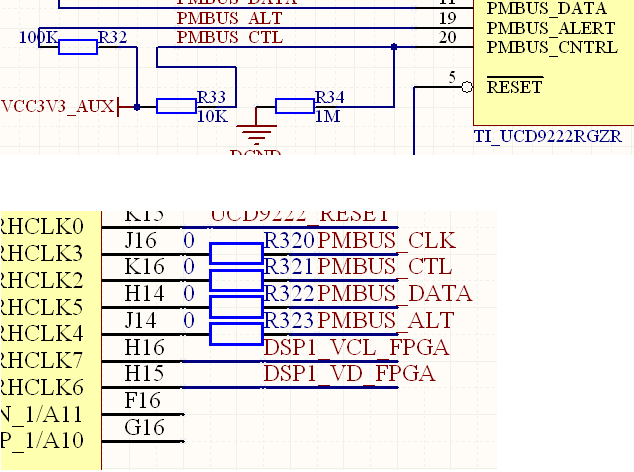
Task: Click the R32 designator text
Action: click(113, 37)
